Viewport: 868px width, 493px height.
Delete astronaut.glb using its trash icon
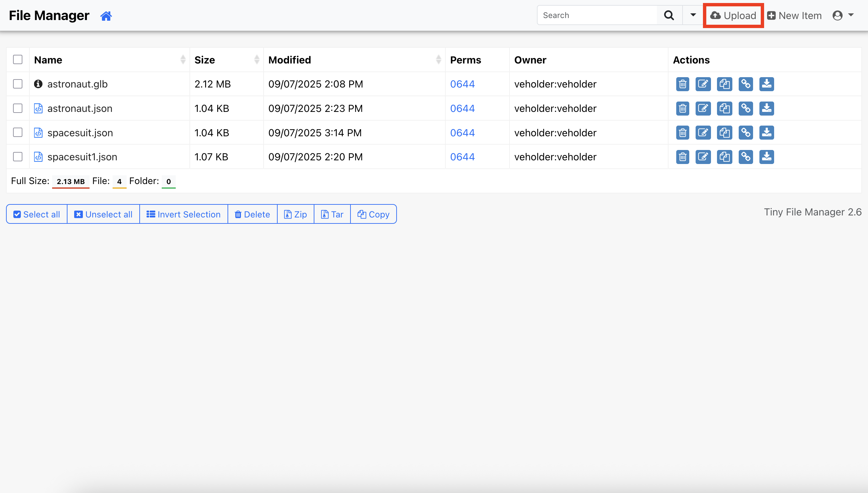[x=683, y=84]
